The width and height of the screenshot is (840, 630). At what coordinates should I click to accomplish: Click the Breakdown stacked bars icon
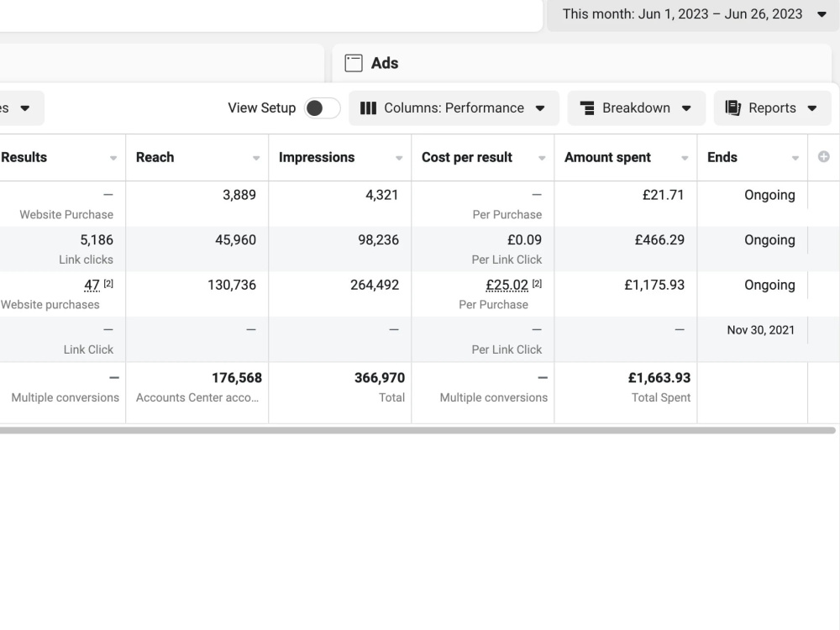[x=588, y=108]
